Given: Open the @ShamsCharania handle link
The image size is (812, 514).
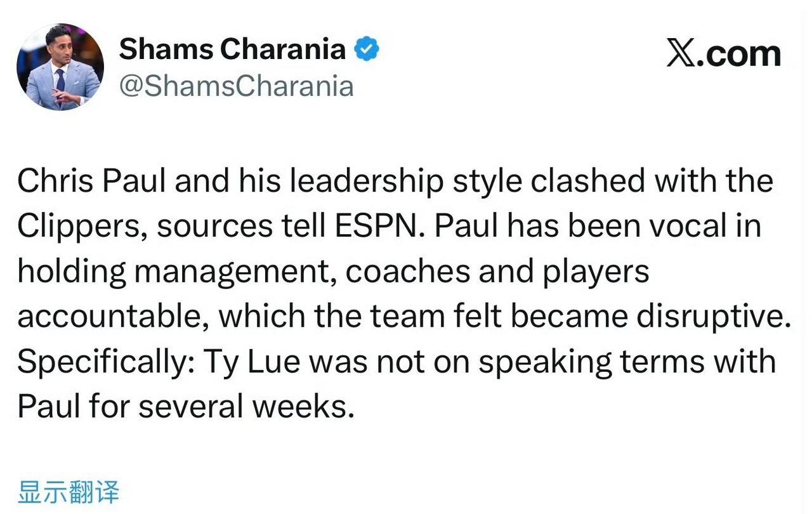Looking at the screenshot, I should pos(236,86).
